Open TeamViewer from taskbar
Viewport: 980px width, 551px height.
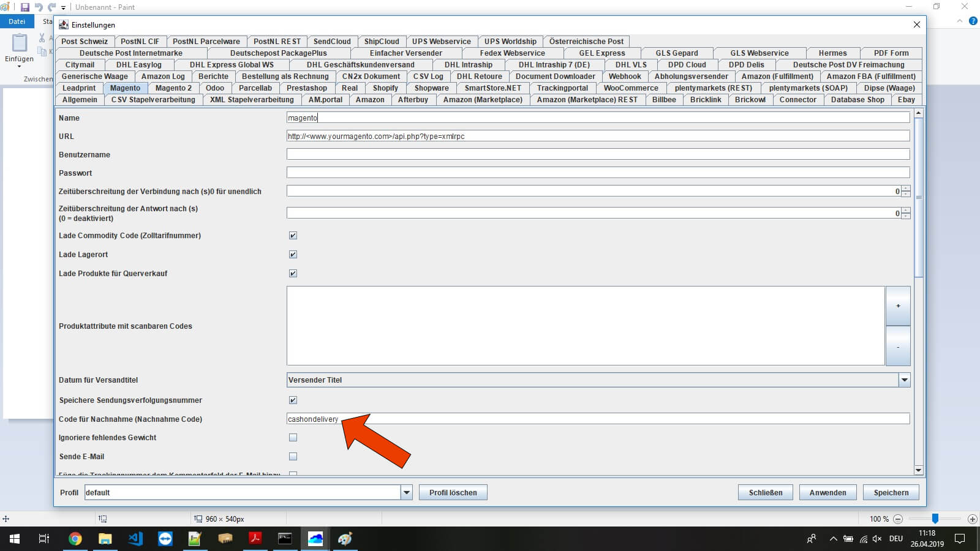click(x=165, y=539)
